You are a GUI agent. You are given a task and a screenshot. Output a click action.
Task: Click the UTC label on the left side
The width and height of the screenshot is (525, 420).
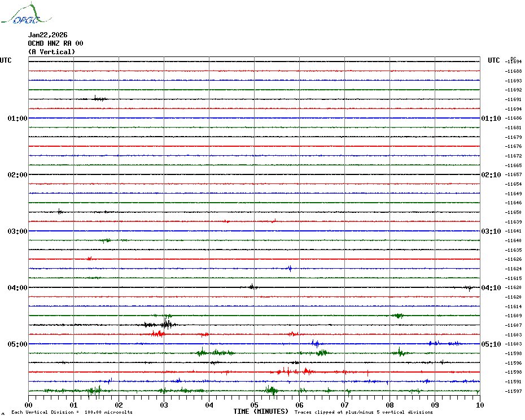(x=6, y=60)
